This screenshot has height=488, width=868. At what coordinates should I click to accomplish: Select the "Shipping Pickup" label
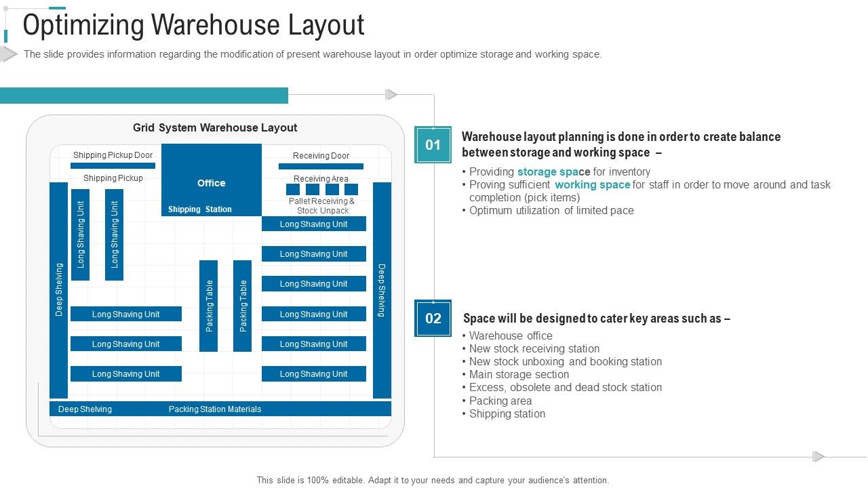coord(113,178)
